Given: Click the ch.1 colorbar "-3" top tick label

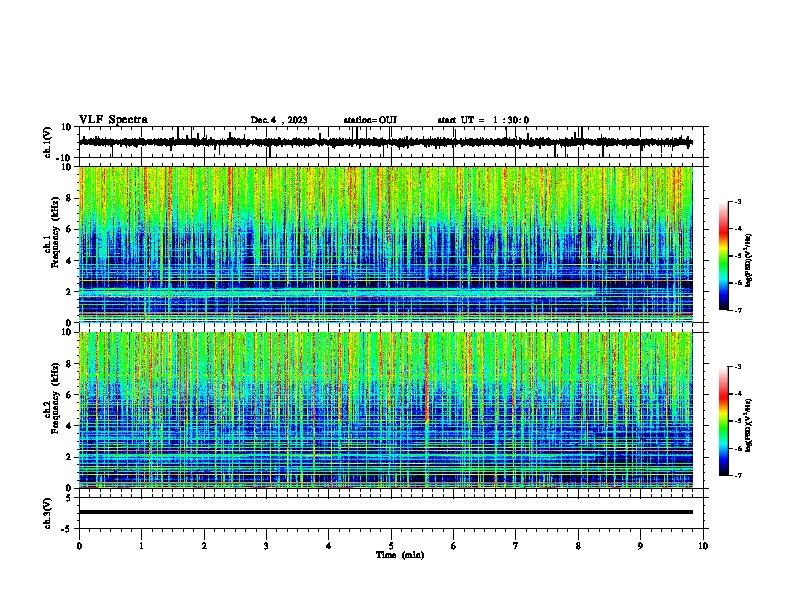Looking at the screenshot, I should 737,201.
